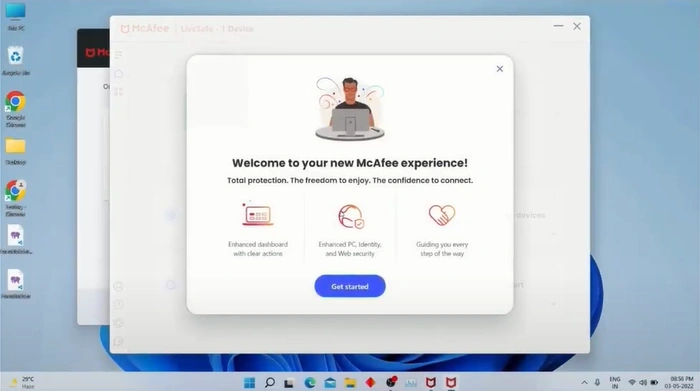Image resolution: width=700 pixels, height=391 pixels.
Task: Open the speaker volume tray icon
Action: (x=643, y=383)
